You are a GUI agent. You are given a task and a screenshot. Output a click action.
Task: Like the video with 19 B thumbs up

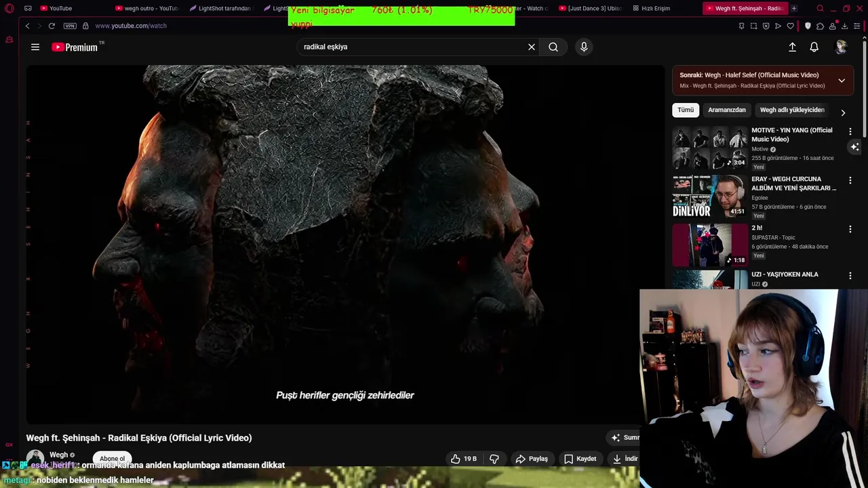coord(464,459)
